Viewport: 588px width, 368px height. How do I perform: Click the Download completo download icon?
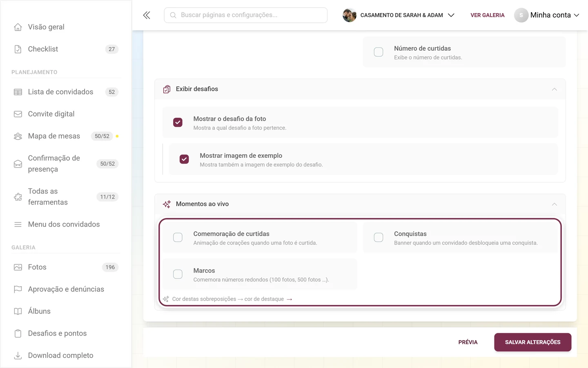click(18, 355)
